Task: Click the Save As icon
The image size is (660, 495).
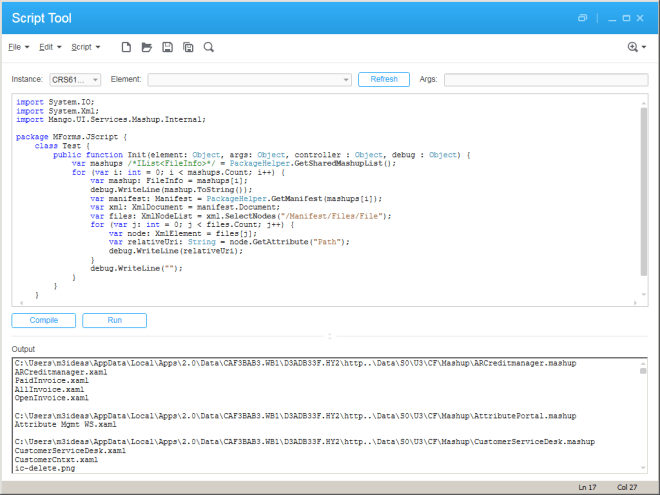Action: (x=188, y=47)
